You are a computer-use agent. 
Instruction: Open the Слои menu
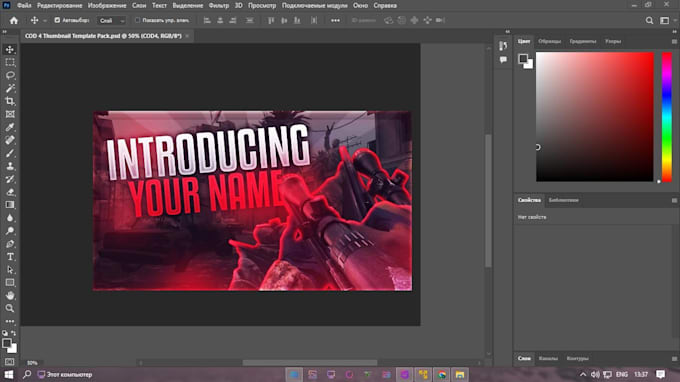(139, 6)
